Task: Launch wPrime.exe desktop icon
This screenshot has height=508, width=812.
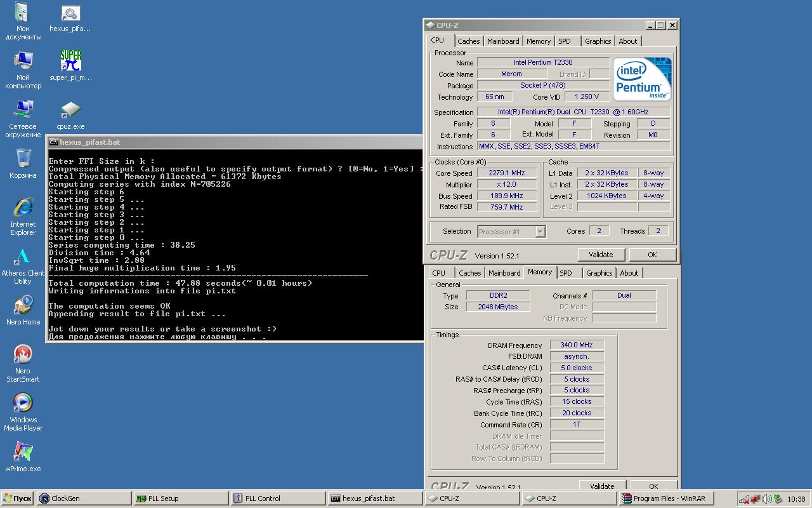Action: pyautogui.click(x=23, y=457)
